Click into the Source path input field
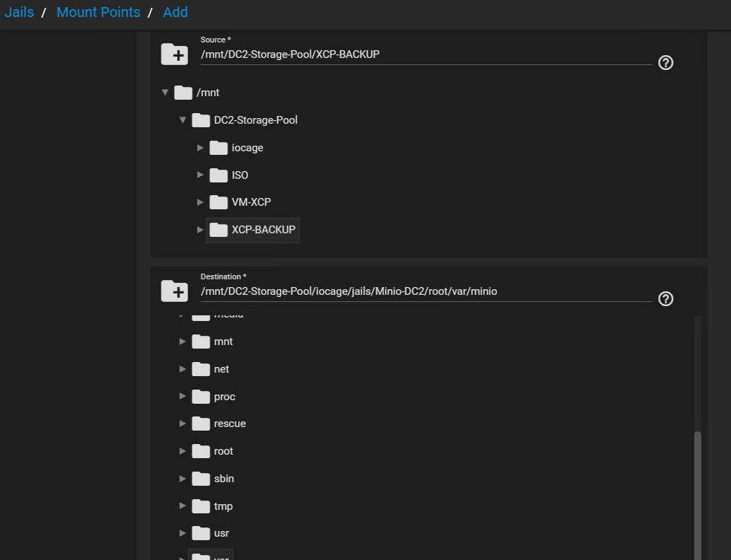 click(x=424, y=54)
